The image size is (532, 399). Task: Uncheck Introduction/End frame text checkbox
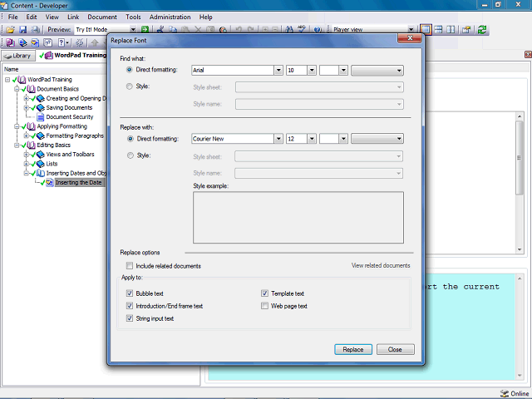pos(130,306)
